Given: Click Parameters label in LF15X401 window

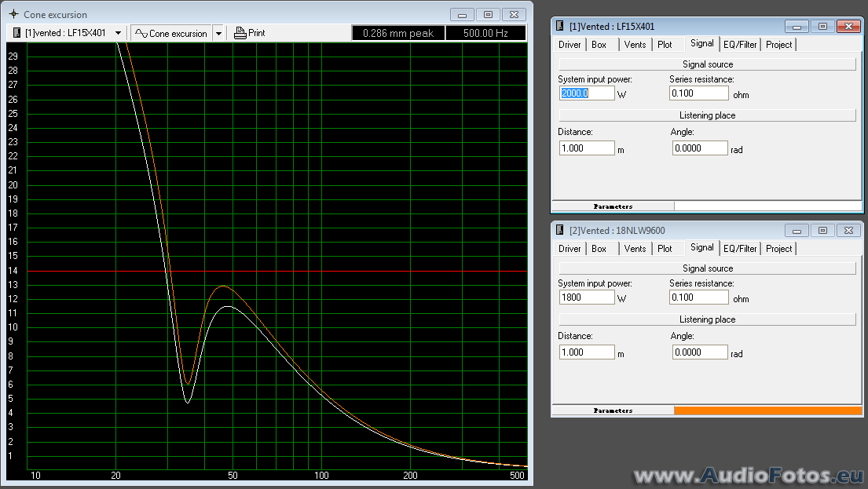Looking at the screenshot, I should 613,206.
